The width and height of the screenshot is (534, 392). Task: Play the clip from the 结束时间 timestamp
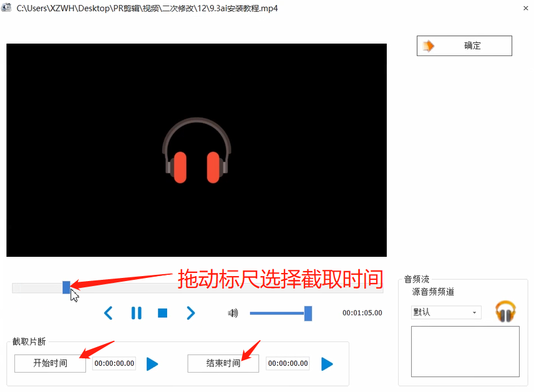(326, 363)
